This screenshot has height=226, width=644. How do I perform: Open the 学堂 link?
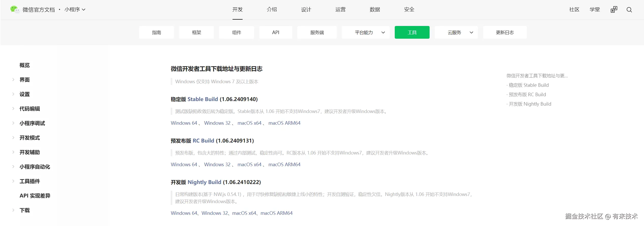pyautogui.click(x=595, y=9)
